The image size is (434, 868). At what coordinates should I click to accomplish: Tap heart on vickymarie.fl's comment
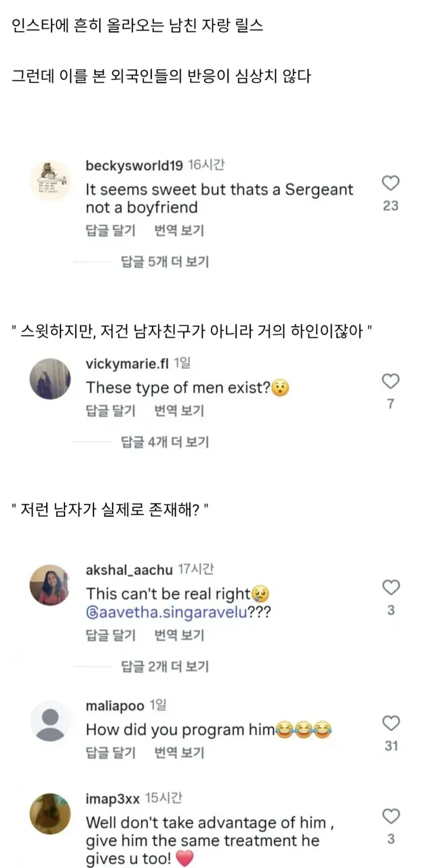(391, 381)
